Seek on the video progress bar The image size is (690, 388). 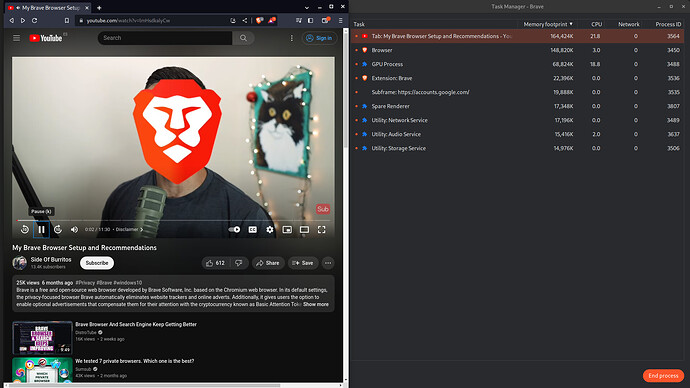pyautogui.click(x=173, y=220)
